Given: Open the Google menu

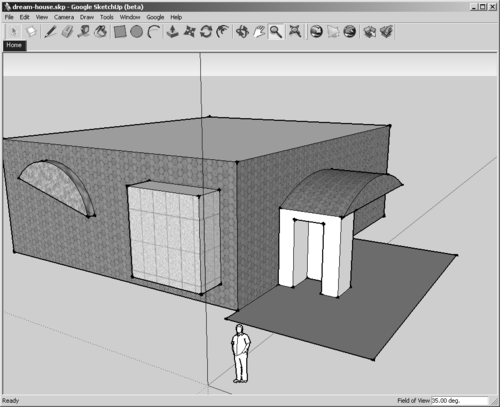Looking at the screenshot, I should pyautogui.click(x=155, y=17).
